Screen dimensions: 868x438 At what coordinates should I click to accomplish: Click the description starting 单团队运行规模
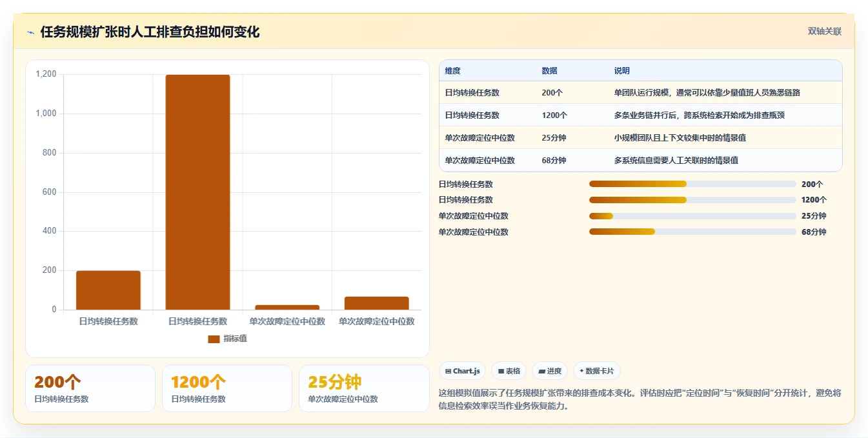tap(707, 93)
